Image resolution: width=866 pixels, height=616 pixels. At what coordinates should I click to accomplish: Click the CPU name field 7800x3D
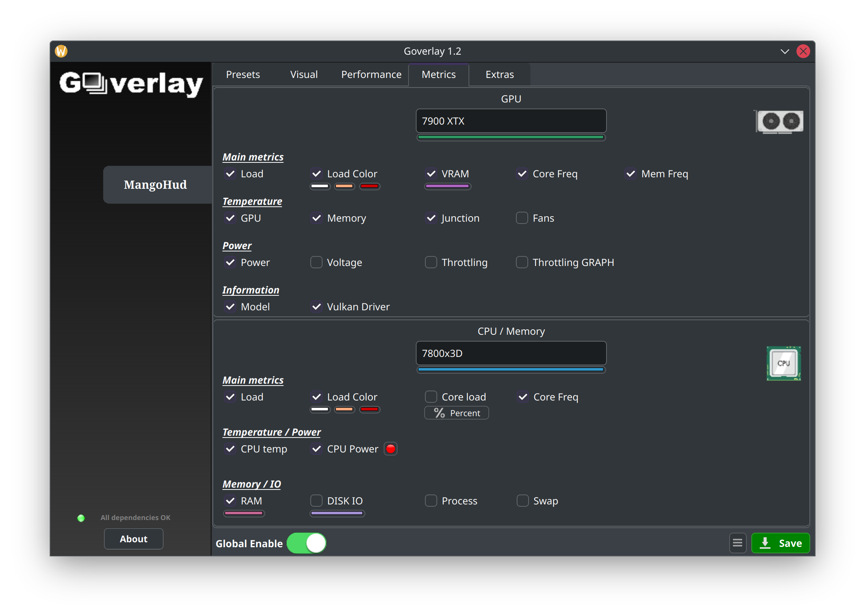(511, 353)
